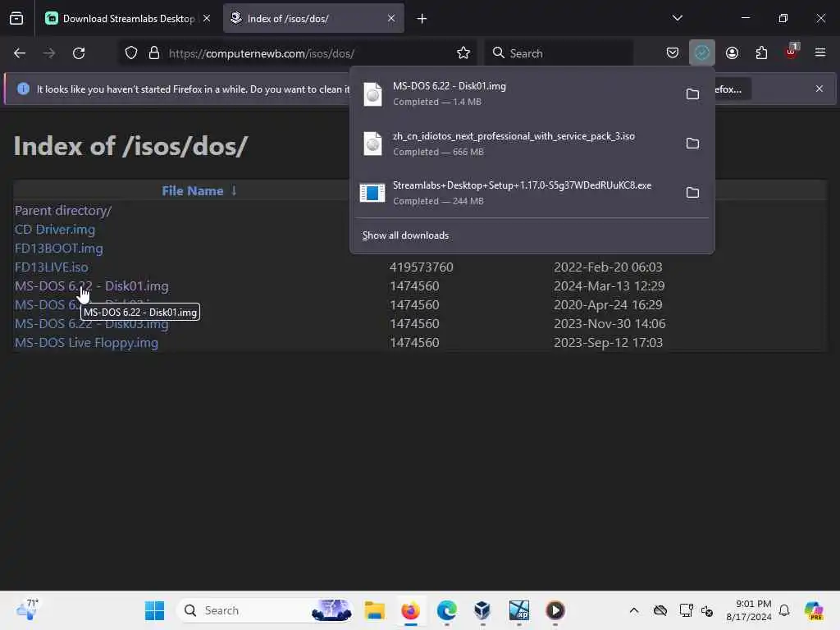Open the Windows Start menu
The width and height of the screenshot is (840, 630).
[155, 610]
